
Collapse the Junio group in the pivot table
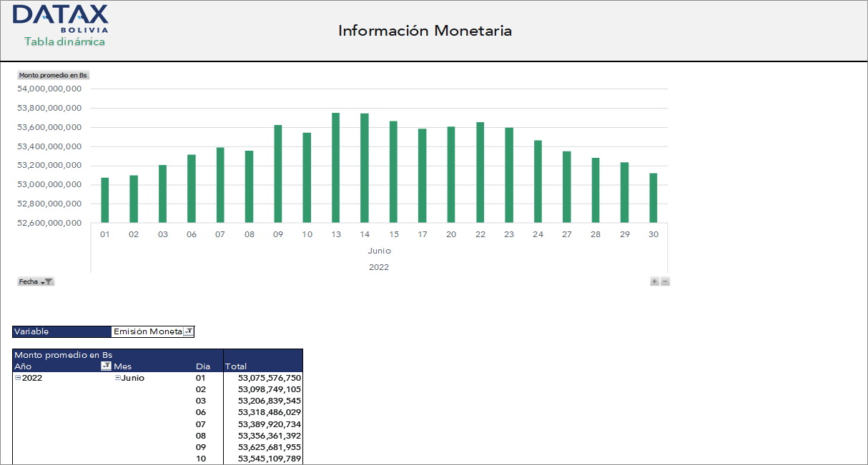[x=117, y=377]
